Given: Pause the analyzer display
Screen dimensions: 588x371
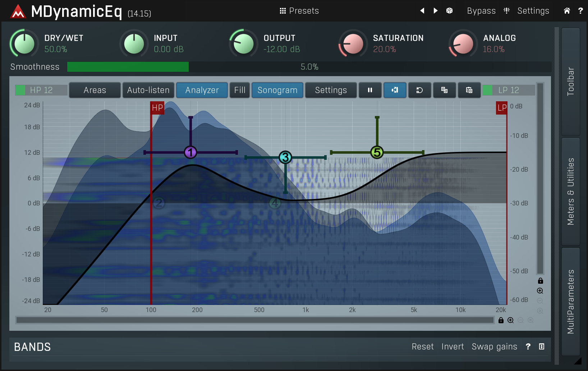Looking at the screenshot, I should tap(370, 90).
